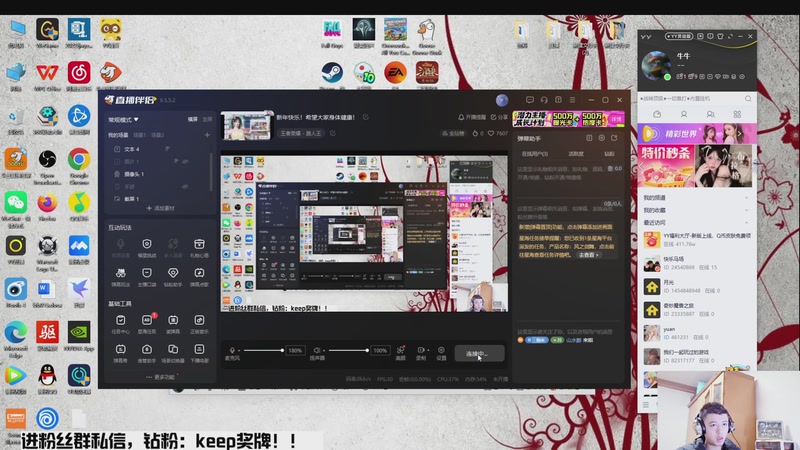Open the EA desktop icon

click(x=395, y=75)
